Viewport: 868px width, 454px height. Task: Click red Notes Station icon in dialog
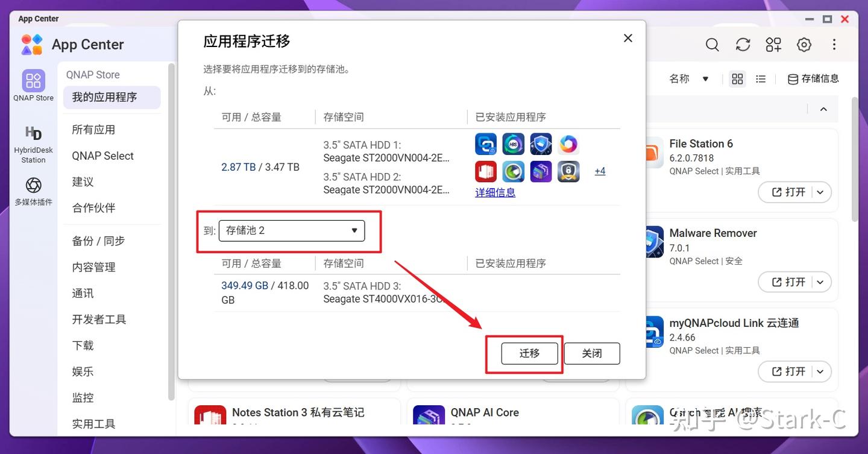(x=486, y=171)
